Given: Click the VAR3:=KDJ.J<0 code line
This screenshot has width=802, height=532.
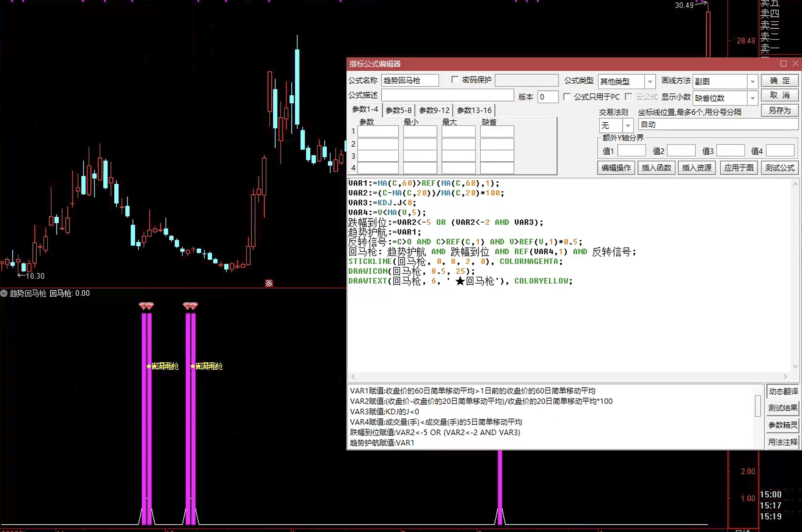Looking at the screenshot, I should [382, 202].
